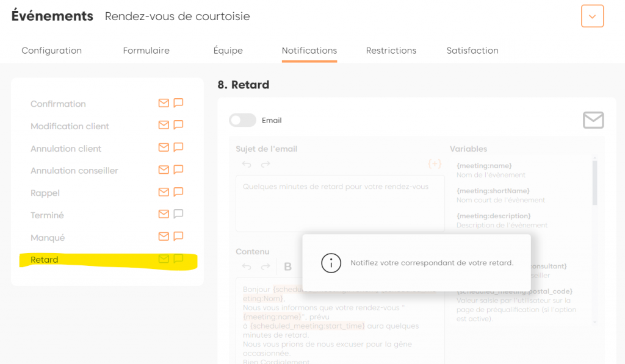Click the Annulation client SMS icon

point(178,148)
